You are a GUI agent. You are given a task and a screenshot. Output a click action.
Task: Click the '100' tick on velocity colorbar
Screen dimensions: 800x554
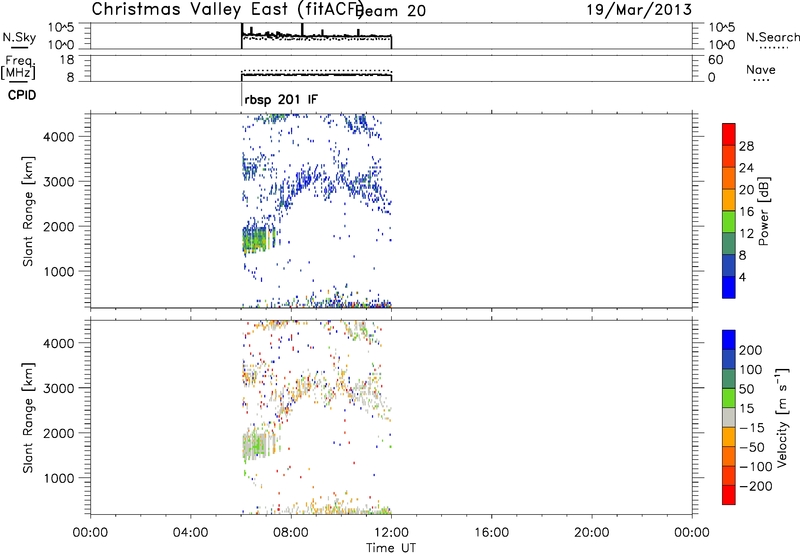pos(751,370)
